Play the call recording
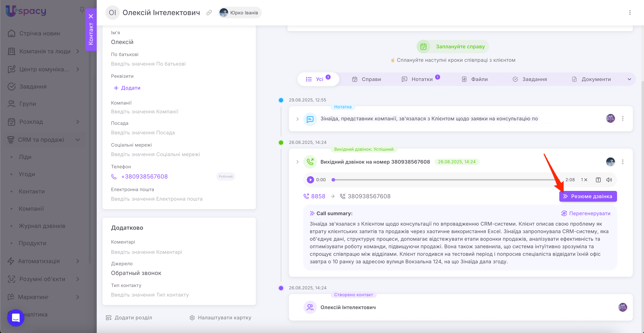Viewport: 644px width, 333px height. [x=310, y=180]
